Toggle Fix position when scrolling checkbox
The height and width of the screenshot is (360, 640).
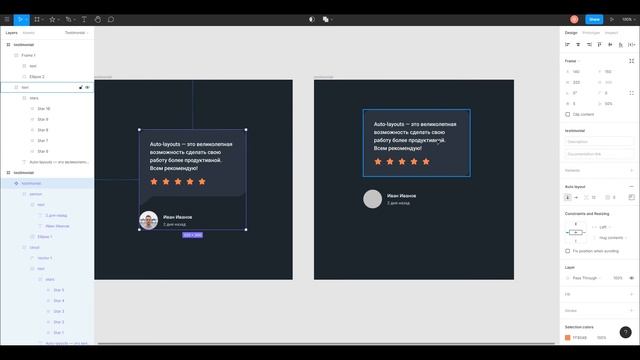coord(568,251)
